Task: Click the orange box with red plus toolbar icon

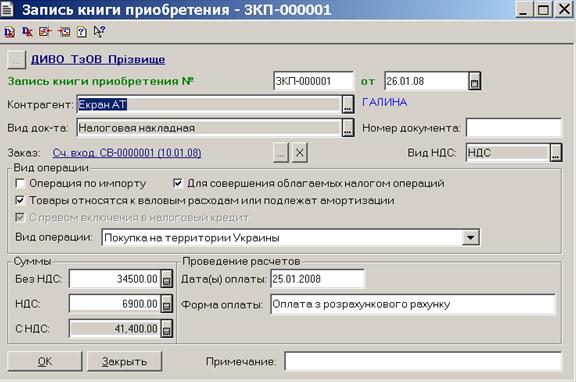Action: 45,32
